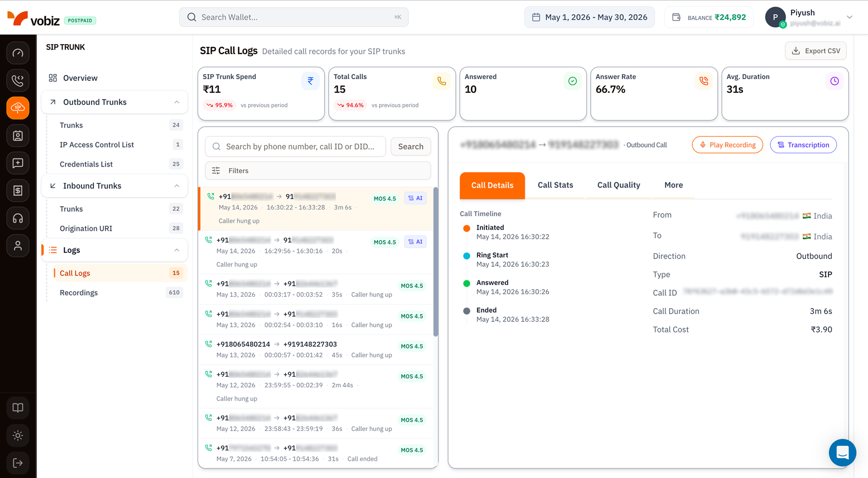The image size is (868, 478).
Task: Open the user account icon in sidebar
Action: [18, 246]
